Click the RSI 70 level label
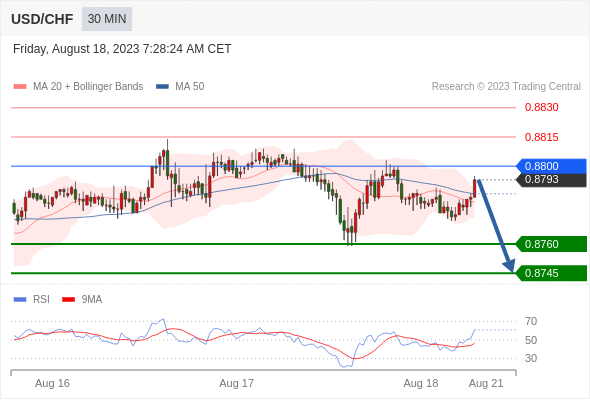 [531, 321]
